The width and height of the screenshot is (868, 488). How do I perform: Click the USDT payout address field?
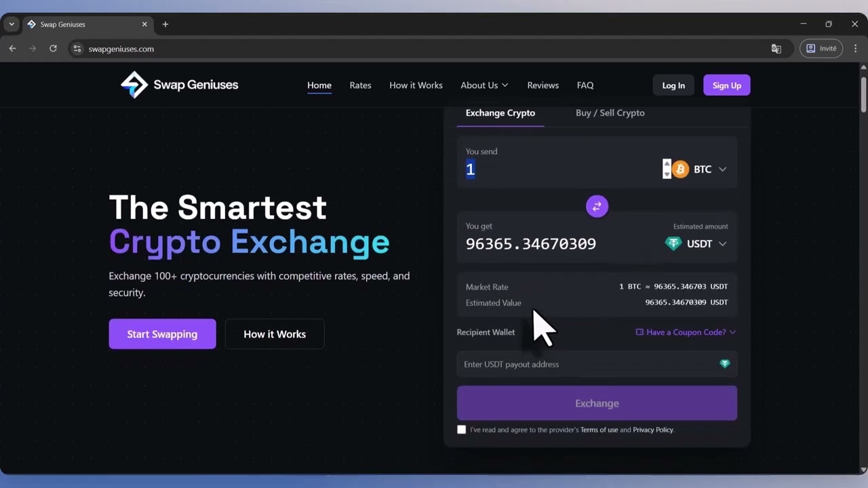(x=597, y=364)
